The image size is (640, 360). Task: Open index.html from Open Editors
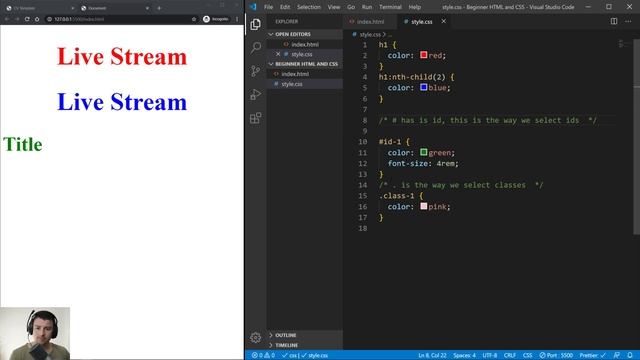click(305, 44)
